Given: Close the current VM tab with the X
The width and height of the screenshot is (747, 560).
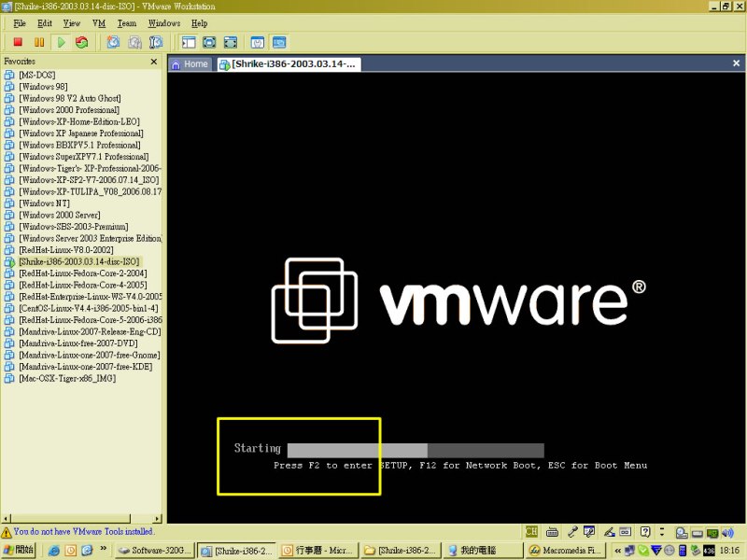Looking at the screenshot, I should click(x=736, y=63).
